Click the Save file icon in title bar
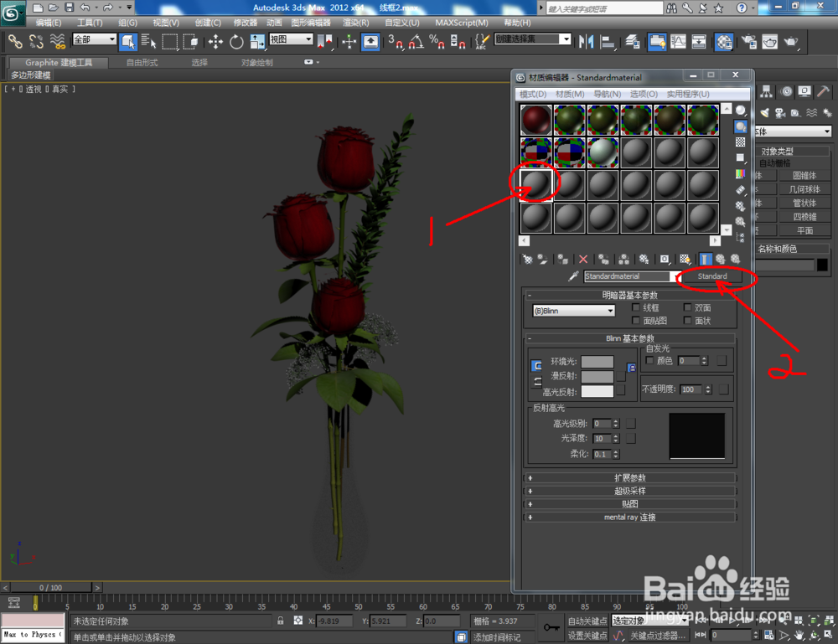 click(x=69, y=7)
